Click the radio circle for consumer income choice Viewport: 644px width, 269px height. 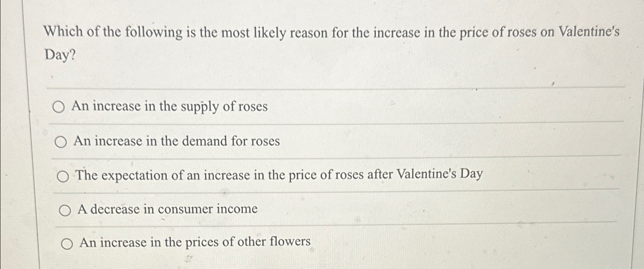66,209
